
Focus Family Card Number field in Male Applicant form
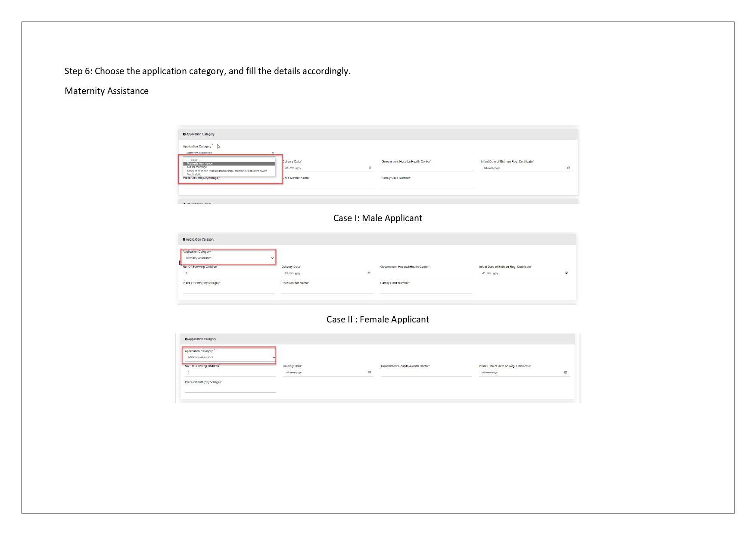coord(426,290)
